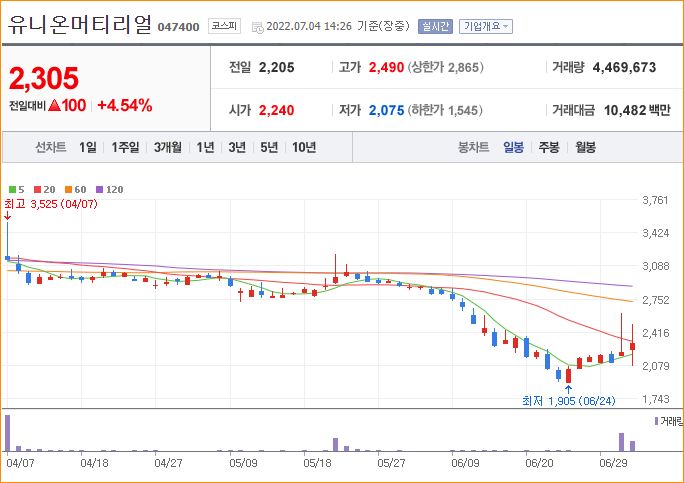Viewport: 684px width, 483px height.
Task: Click the stock name 유니온머티리얼
Action: point(79,24)
